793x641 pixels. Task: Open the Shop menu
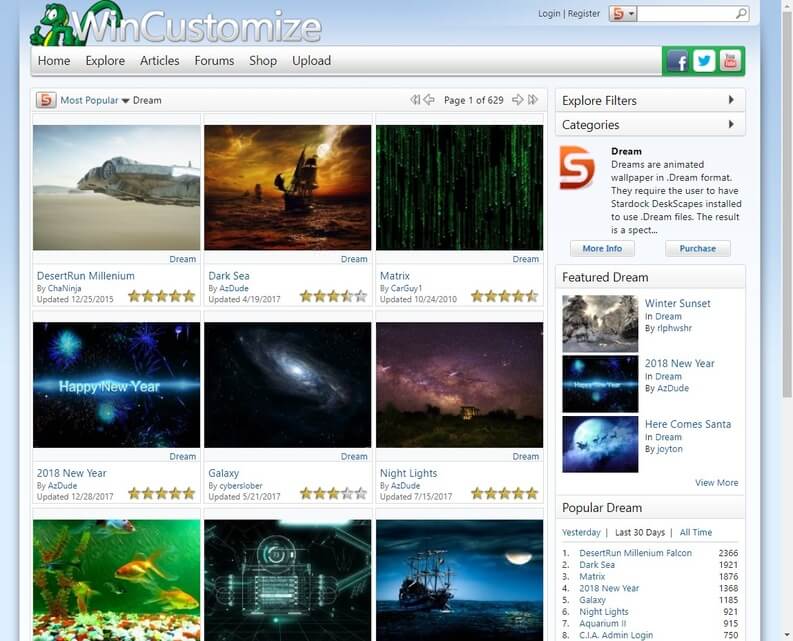263,61
